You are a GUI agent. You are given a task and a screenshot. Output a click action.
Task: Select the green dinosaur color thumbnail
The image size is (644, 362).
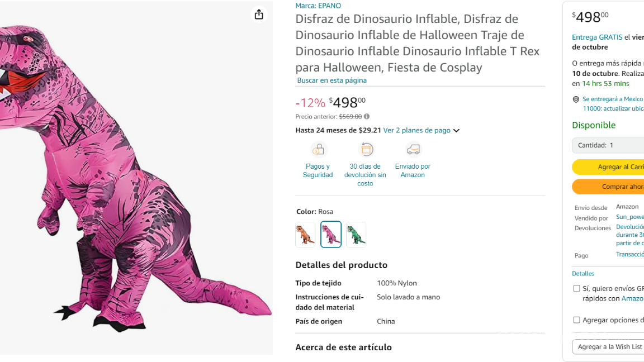(356, 234)
